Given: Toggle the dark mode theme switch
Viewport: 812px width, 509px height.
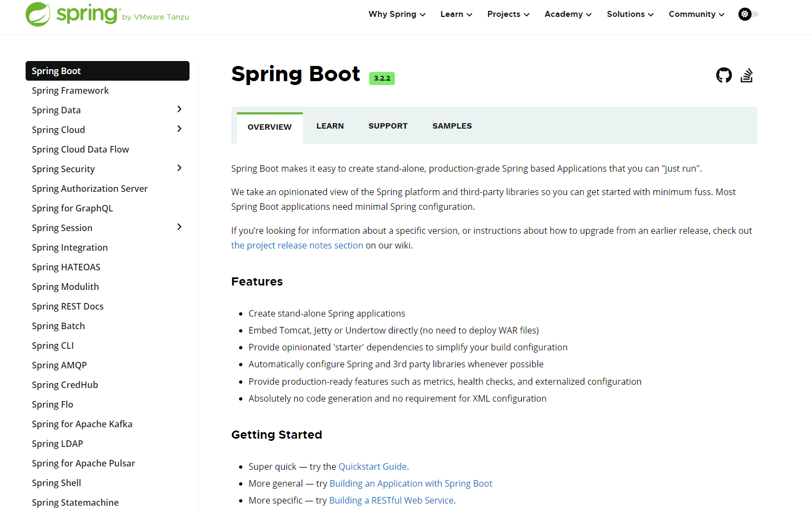Looking at the screenshot, I should (748, 14).
